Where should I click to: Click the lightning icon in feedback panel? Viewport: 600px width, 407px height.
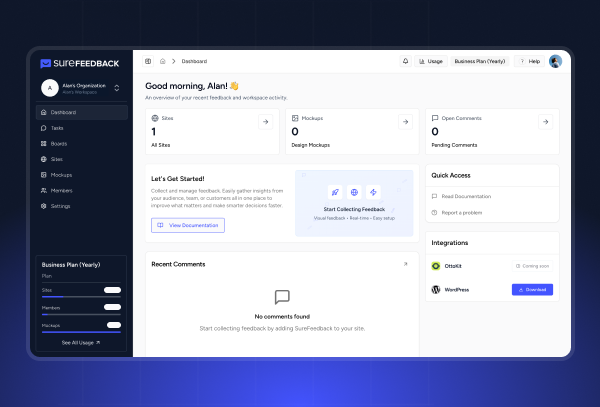coord(373,192)
